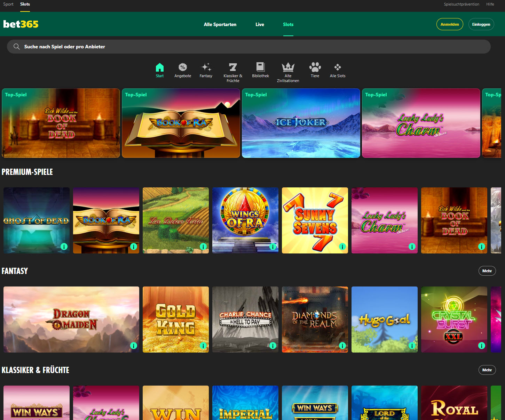
Task: Click the bet365 logo
Action: coord(21,24)
